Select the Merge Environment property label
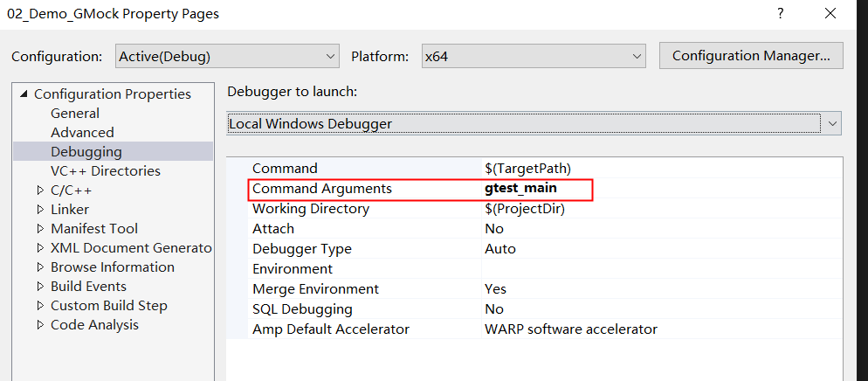The width and height of the screenshot is (868, 381). [x=315, y=289]
